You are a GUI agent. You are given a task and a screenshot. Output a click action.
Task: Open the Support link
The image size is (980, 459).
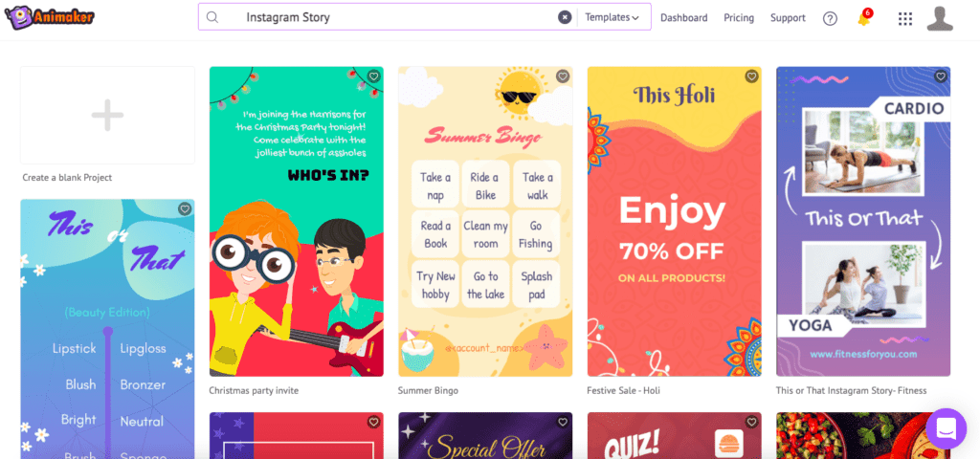click(788, 18)
